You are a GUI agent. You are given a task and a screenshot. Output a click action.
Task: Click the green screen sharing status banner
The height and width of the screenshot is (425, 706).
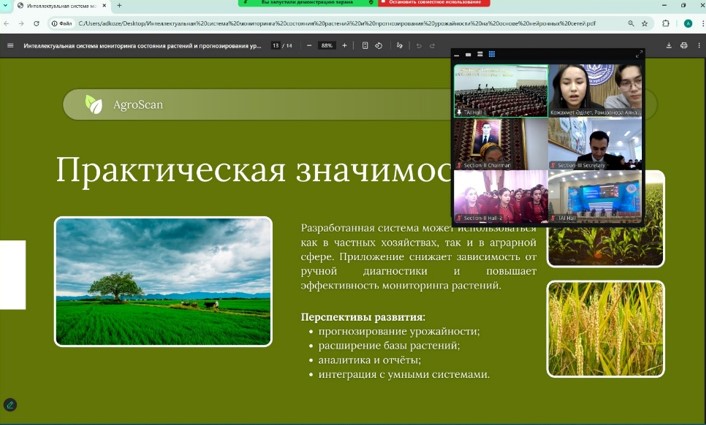point(306,4)
